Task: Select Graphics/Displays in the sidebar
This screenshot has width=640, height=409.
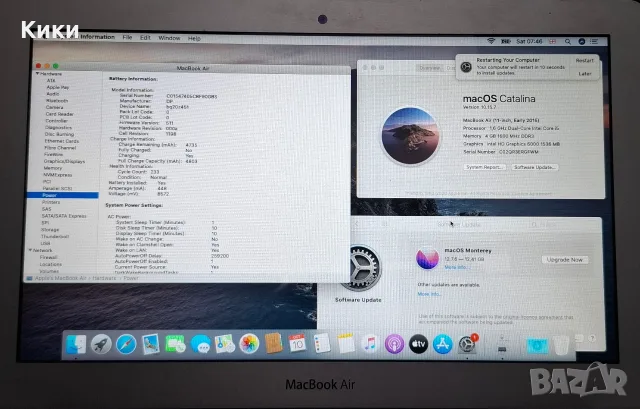Action: tap(64, 162)
